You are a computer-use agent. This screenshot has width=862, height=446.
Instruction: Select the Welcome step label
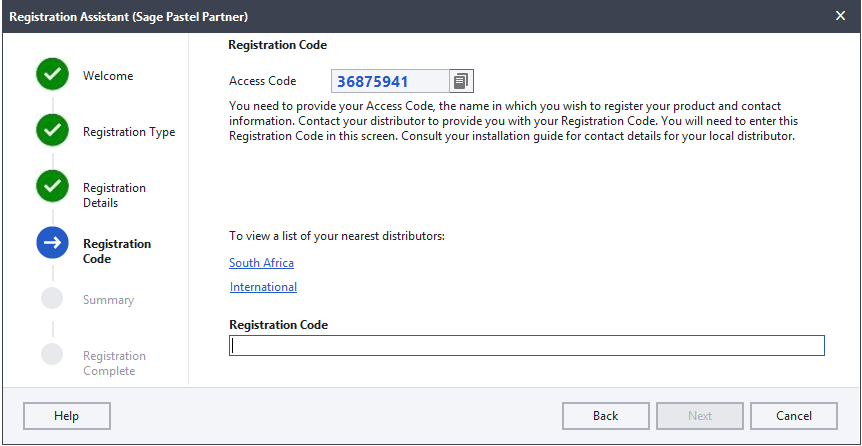pos(108,76)
